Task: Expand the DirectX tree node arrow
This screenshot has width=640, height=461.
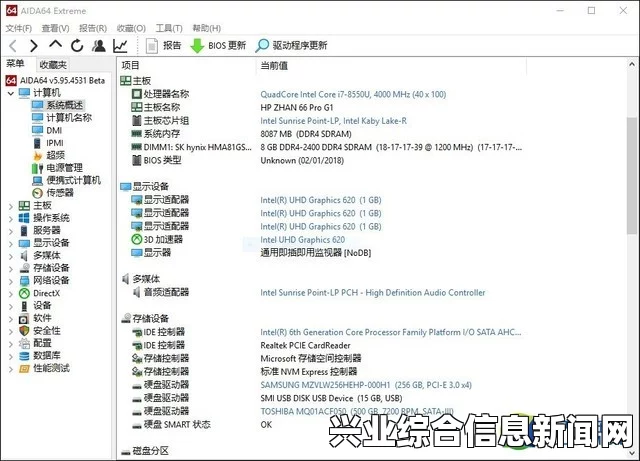Action: pyautogui.click(x=11, y=294)
